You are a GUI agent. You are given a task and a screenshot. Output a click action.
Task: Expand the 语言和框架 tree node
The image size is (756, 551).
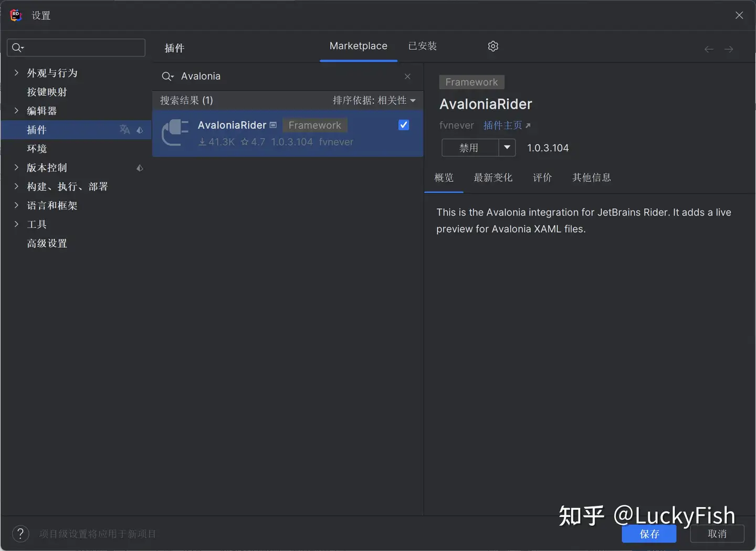16,205
